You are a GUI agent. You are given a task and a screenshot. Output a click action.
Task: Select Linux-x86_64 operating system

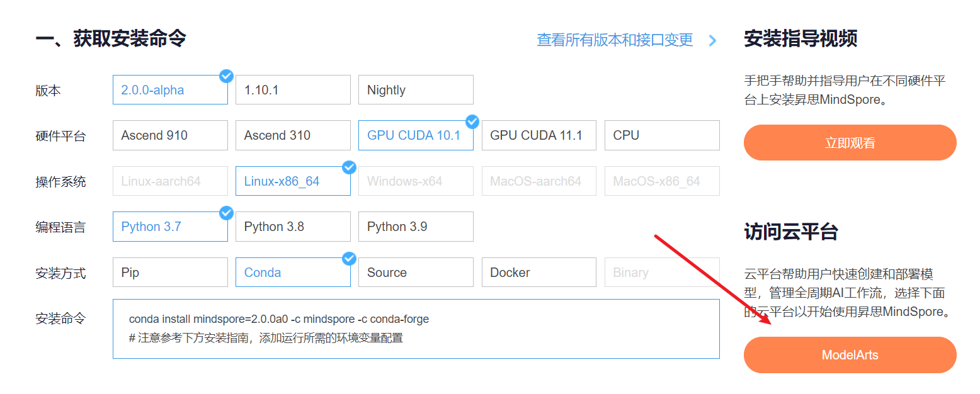click(293, 181)
